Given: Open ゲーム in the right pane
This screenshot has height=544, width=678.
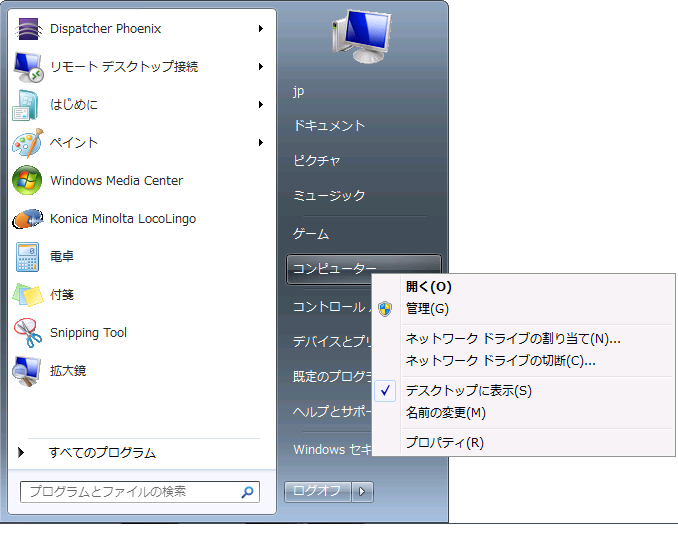Looking at the screenshot, I should 311,234.
